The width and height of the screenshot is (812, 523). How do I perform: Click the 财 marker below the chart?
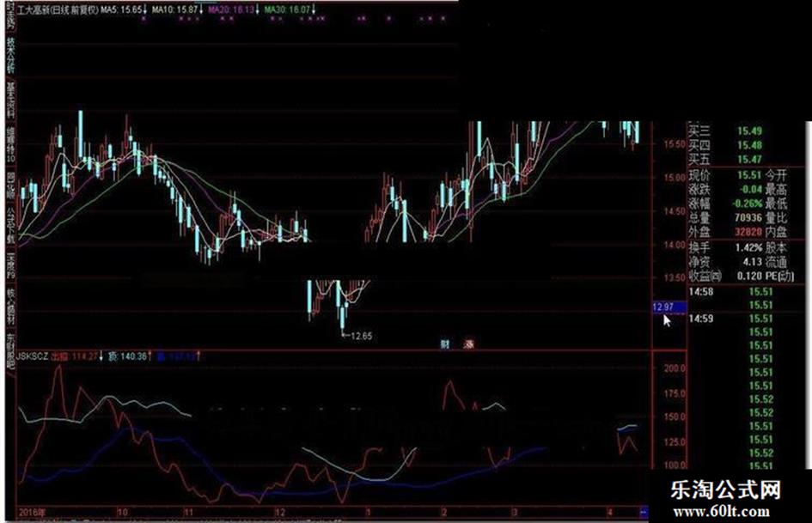click(445, 344)
